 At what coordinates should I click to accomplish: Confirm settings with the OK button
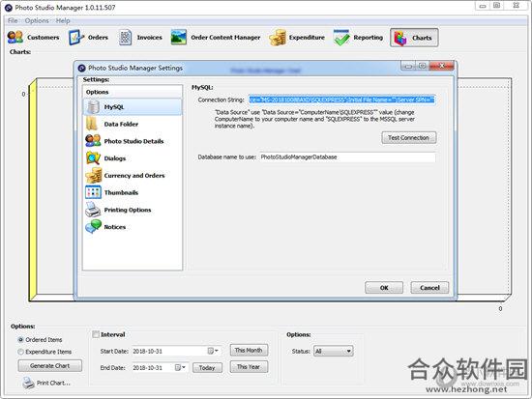click(384, 288)
